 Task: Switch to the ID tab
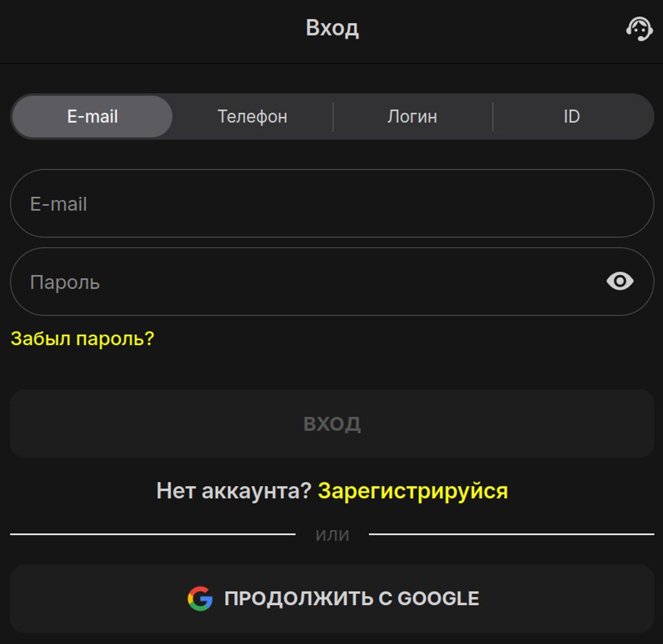572,117
